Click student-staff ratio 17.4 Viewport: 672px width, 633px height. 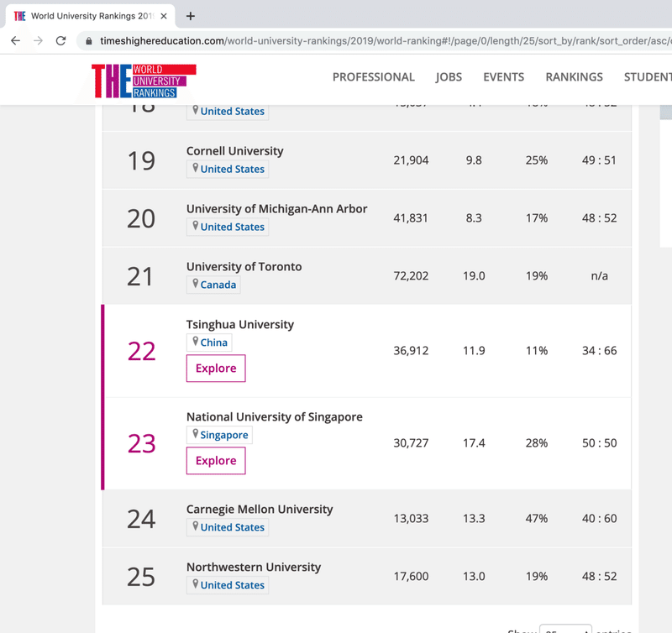(474, 442)
